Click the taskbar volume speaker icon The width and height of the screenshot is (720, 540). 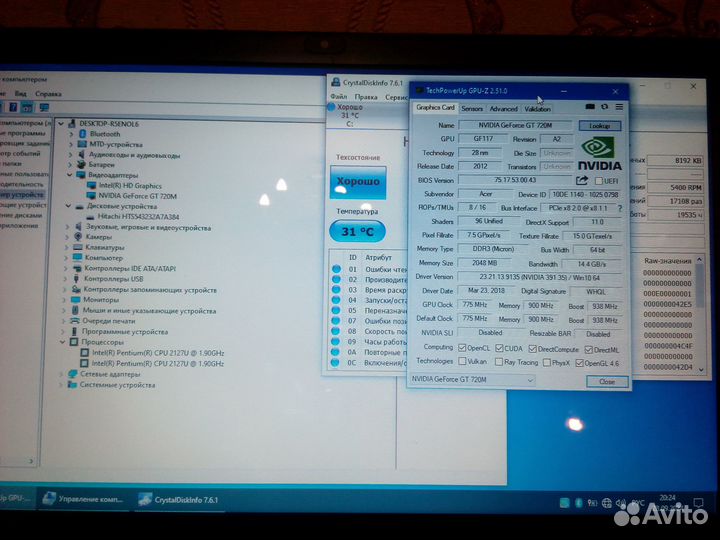[621, 503]
